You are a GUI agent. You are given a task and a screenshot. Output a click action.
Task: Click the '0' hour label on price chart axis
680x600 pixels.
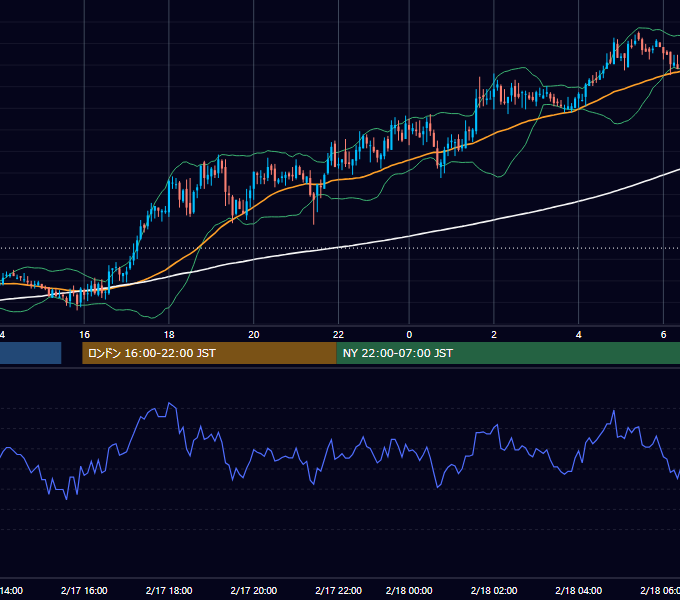[x=409, y=335]
